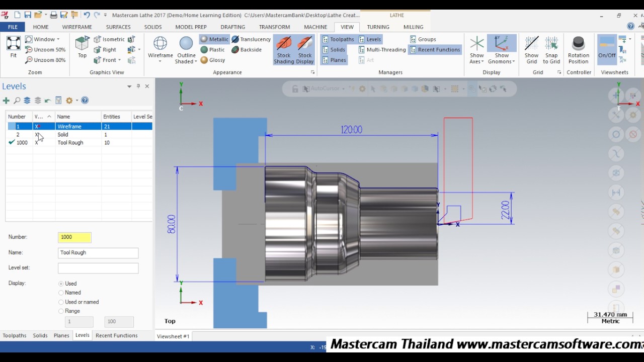644x362 pixels.
Task: Toggle visibility of the Solid level
Action: (x=37, y=135)
